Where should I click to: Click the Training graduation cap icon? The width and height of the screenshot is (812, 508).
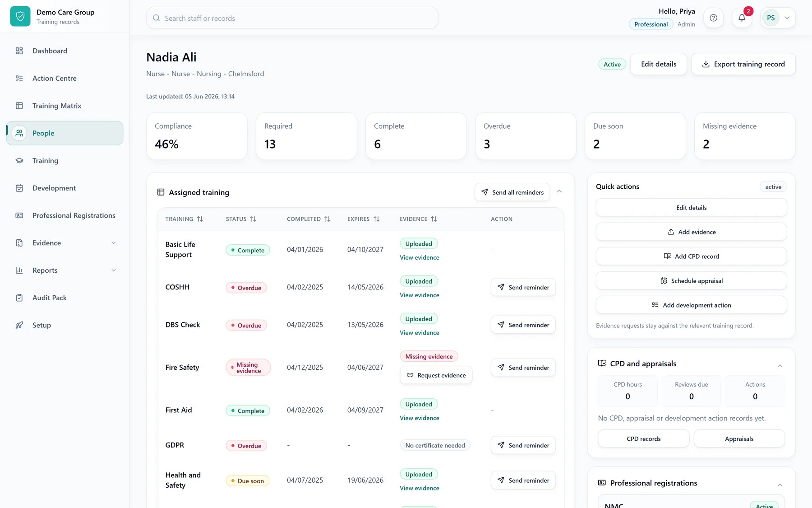19,161
